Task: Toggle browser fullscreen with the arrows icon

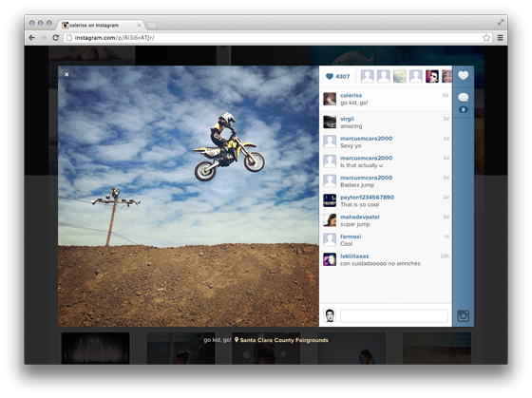Action: [x=501, y=23]
